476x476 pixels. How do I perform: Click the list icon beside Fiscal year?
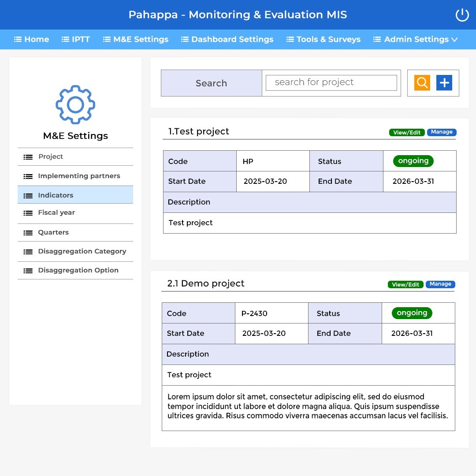(28, 213)
